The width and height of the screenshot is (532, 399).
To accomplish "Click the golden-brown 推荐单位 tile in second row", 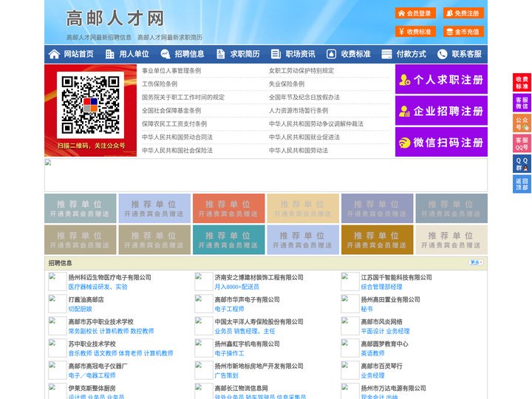I will click(x=378, y=239).
